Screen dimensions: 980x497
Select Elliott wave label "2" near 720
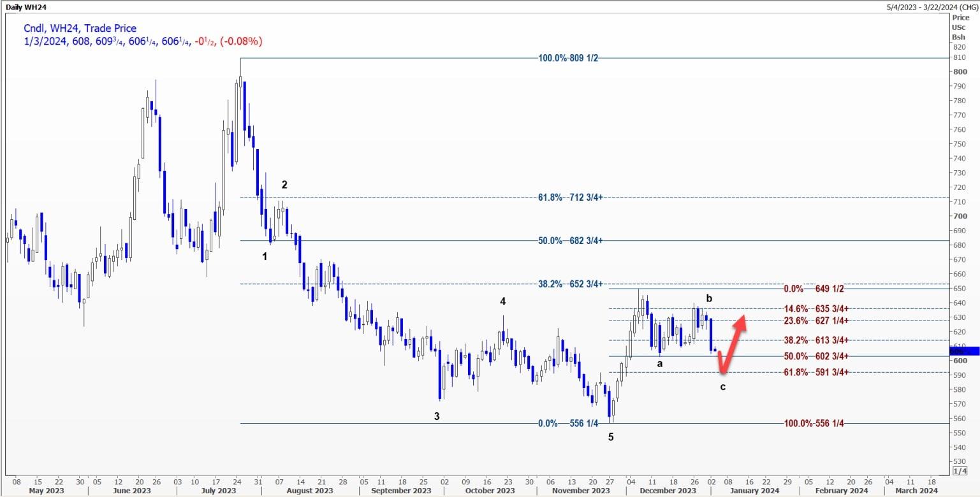pos(284,185)
